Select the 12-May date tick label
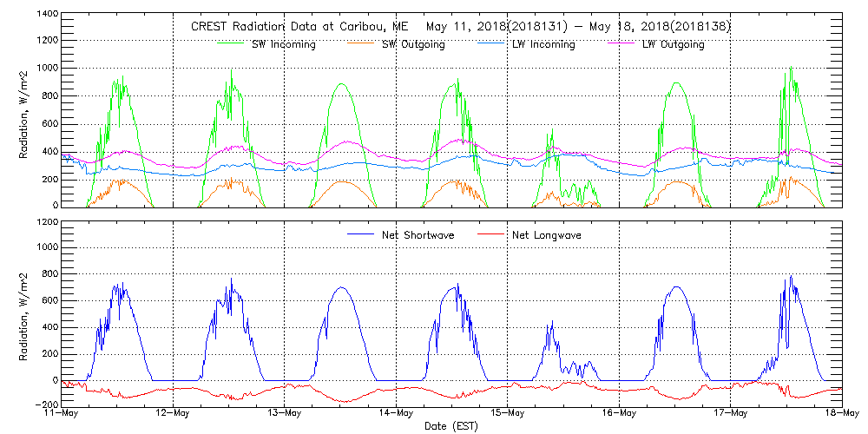 (x=174, y=414)
